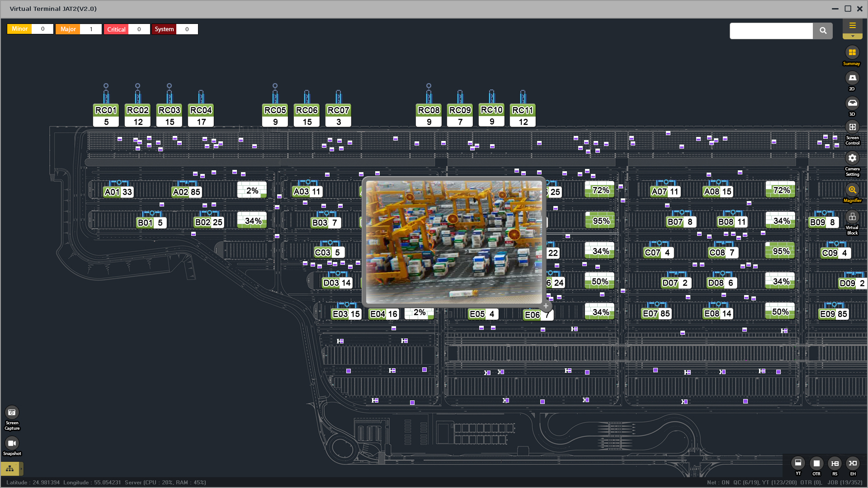Switch to 2D view mode
Screen dimensions: 868x488
[x=852, y=78]
